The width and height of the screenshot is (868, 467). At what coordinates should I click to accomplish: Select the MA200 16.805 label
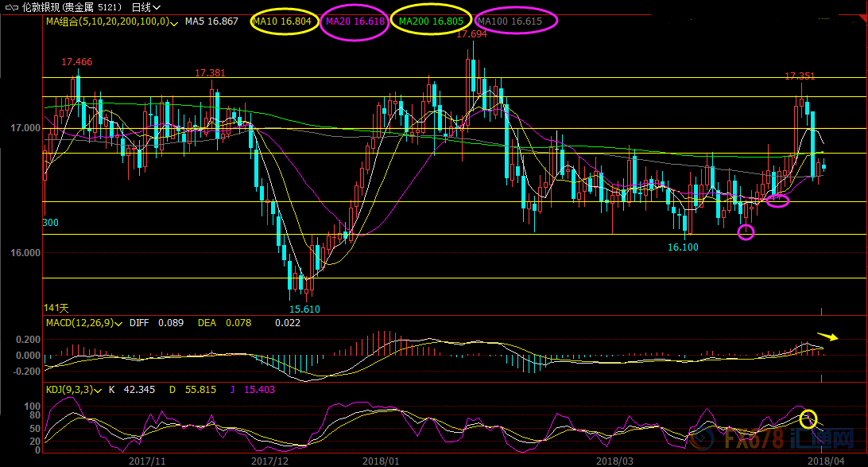(x=432, y=21)
